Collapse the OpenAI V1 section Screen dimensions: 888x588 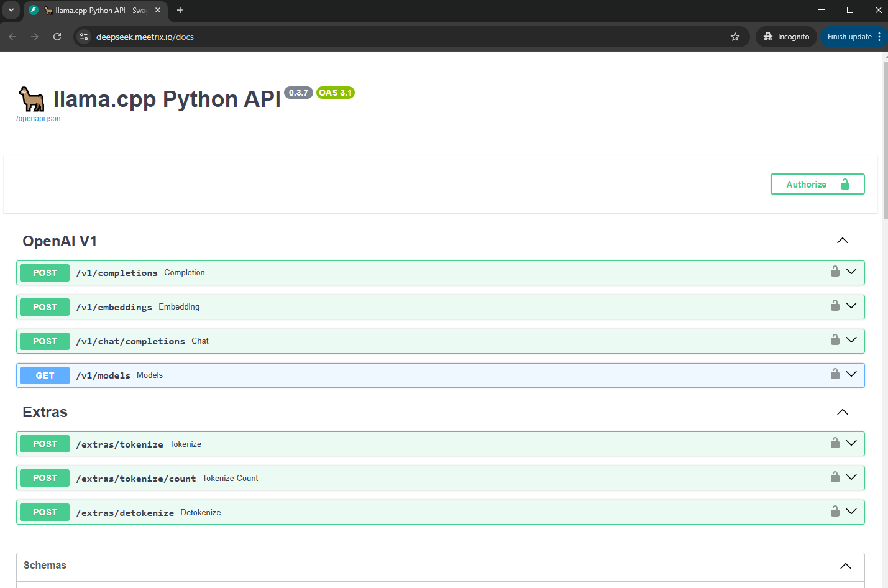[x=843, y=241]
